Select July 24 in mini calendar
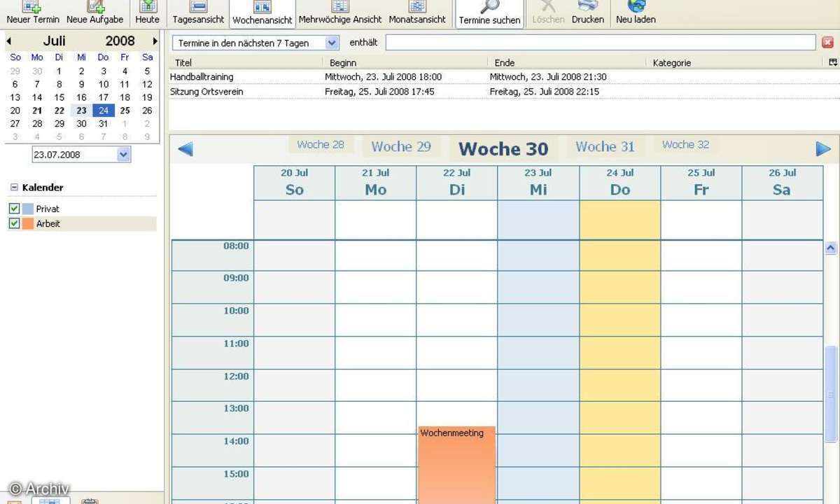Image resolution: width=840 pixels, height=504 pixels. [104, 111]
